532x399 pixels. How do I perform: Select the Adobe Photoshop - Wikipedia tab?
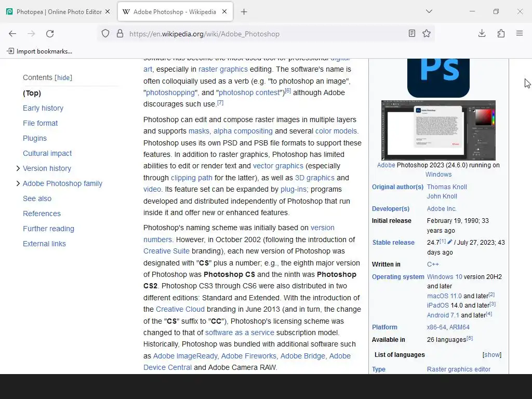(x=175, y=11)
